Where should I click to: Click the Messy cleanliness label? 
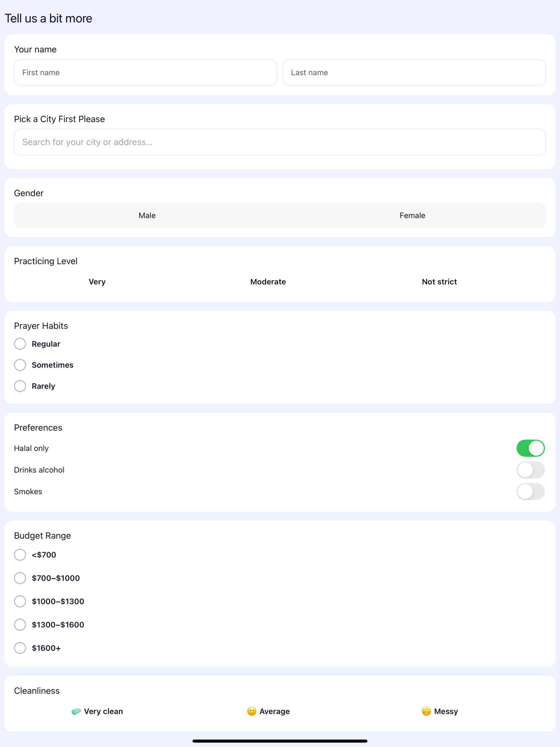tap(446, 711)
